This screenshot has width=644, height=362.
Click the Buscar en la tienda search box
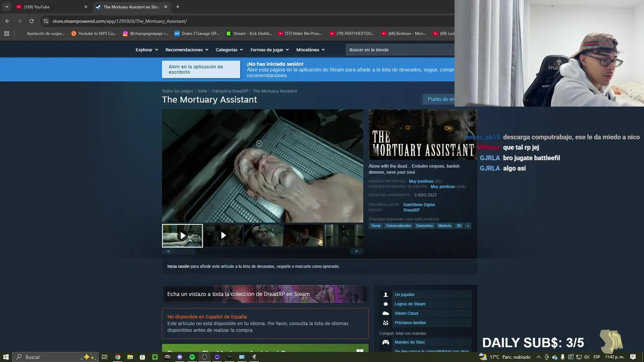coord(400,50)
